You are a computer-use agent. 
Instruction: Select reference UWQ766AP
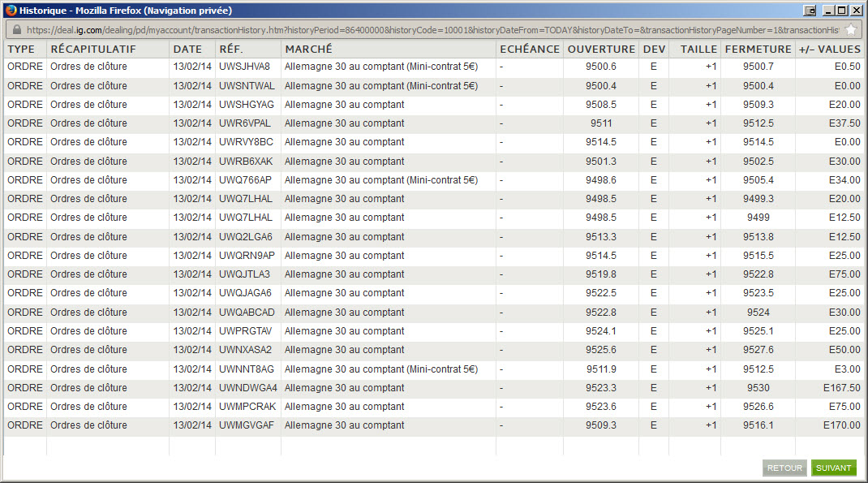245,180
